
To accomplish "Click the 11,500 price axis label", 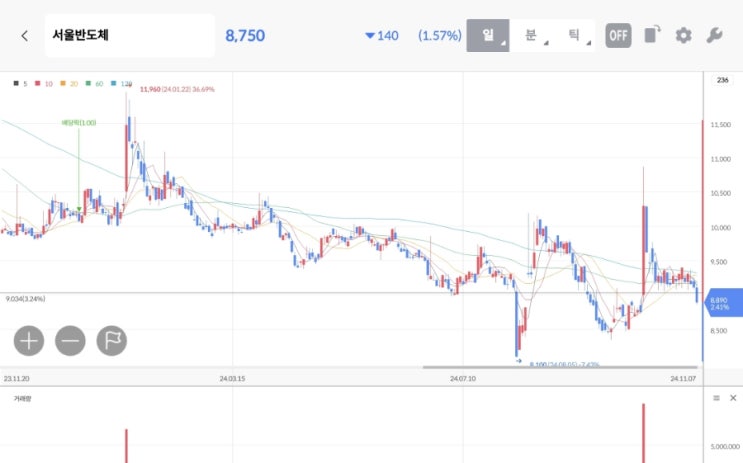I will click(720, 125).
